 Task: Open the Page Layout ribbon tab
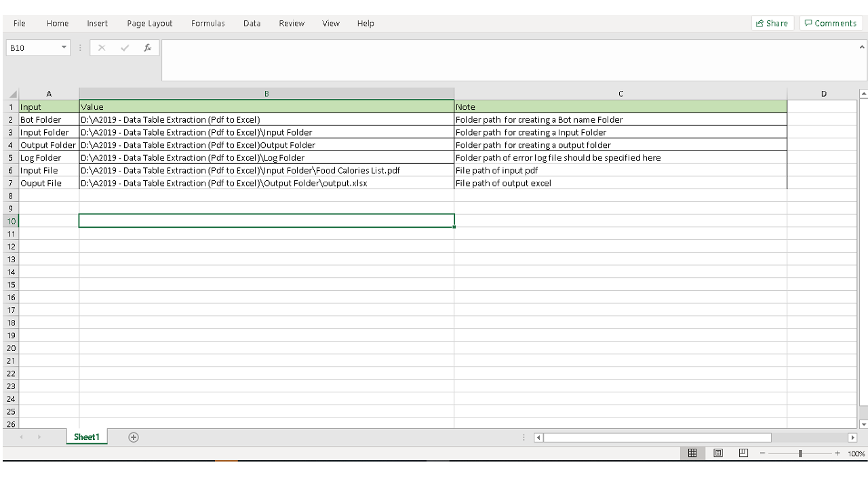(x=149, y=23)
